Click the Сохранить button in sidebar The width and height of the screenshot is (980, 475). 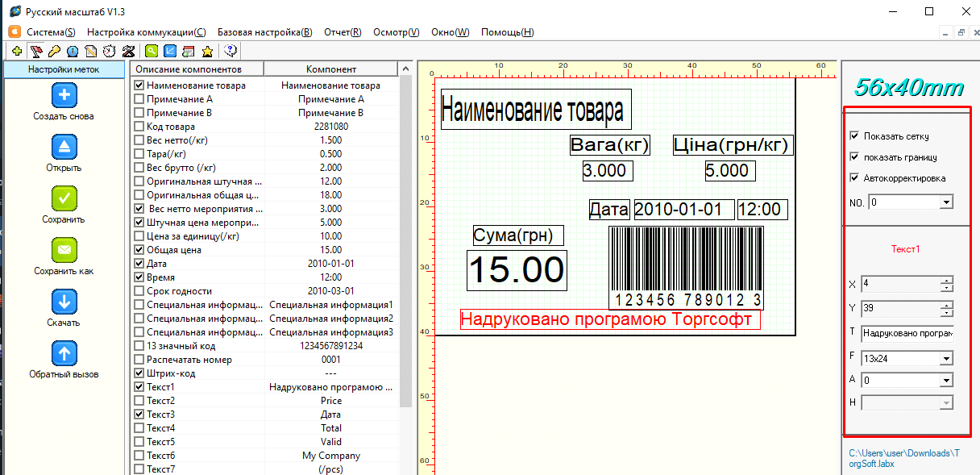click(64, 197)
